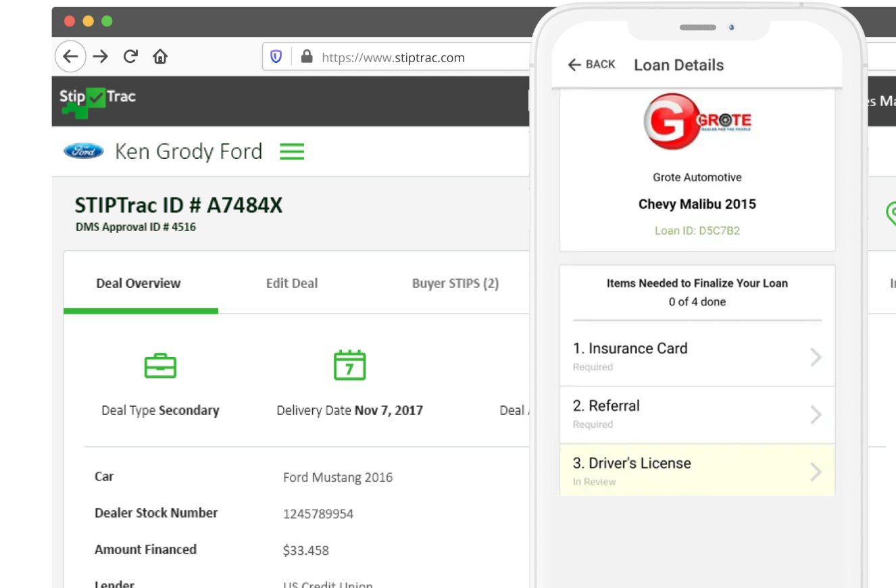Click the shield tracking protection icon
This screenshot has height=588, width=896.
[x=276, y=57]
